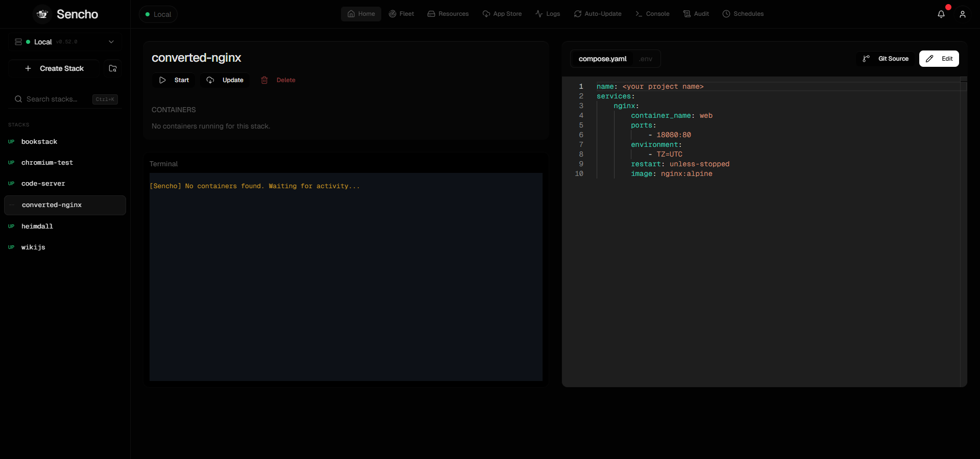Click the plus icon in Create Stack
Screen dimensions: 980x459
[x=28, y=68]
